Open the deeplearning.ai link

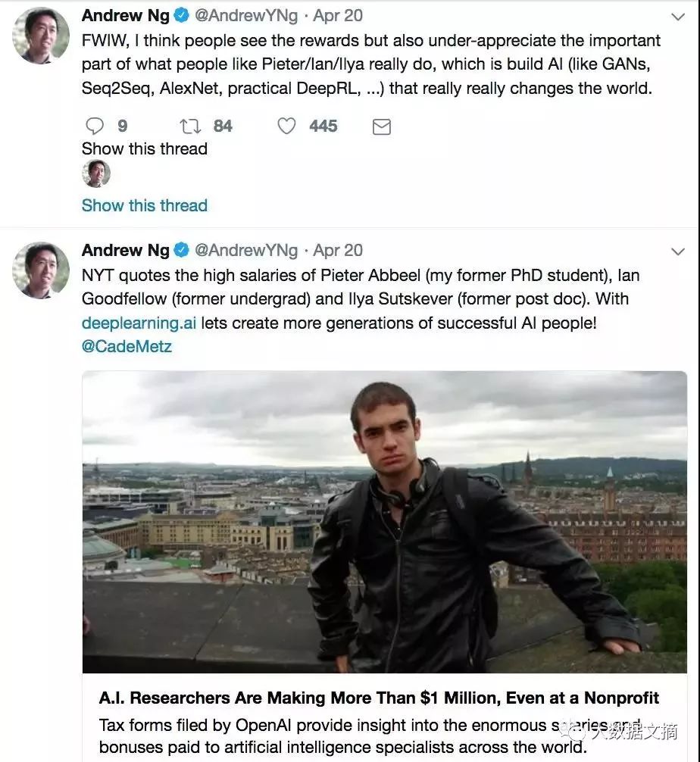click(139, 323)
